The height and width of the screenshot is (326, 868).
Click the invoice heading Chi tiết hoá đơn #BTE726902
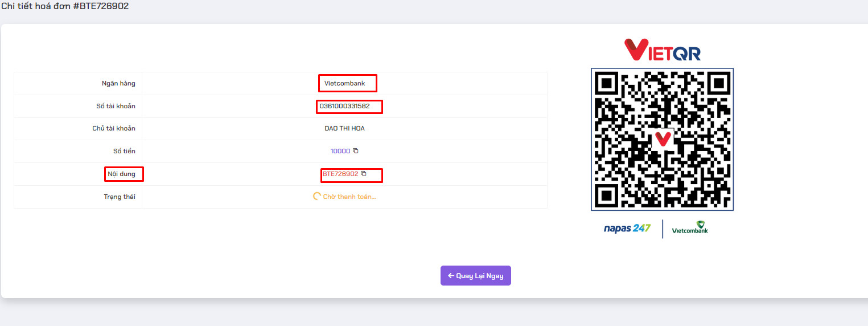coord(64,6)
